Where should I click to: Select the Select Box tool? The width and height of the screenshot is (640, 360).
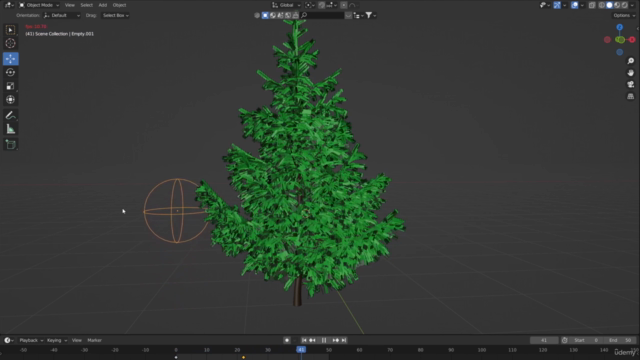[11, 30]
